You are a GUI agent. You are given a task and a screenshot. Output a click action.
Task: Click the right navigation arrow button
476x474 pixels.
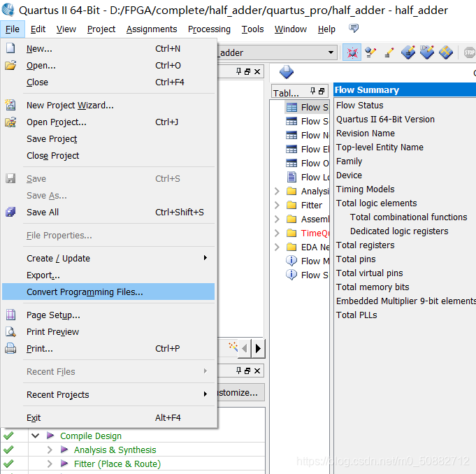[258, 348]
